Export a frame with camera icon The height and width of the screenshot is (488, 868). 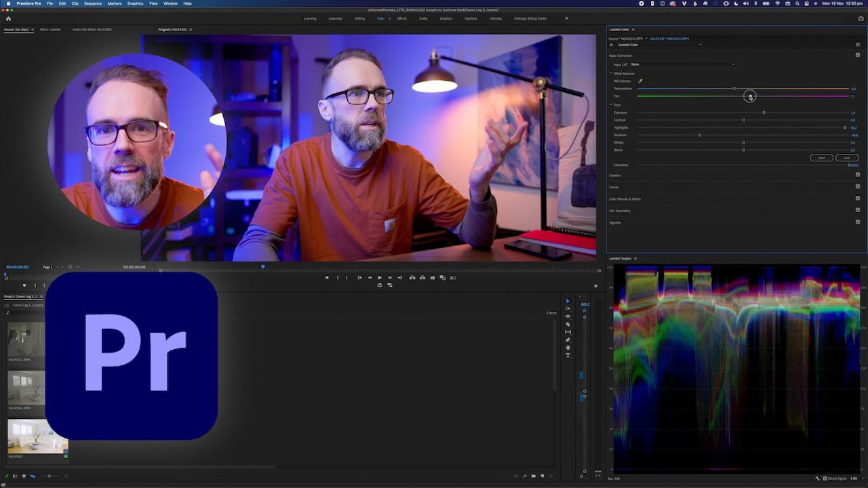point(433,277)
